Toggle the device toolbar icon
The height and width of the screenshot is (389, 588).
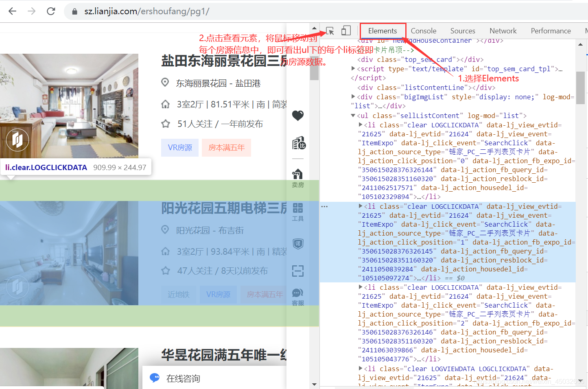coord(346,31)
